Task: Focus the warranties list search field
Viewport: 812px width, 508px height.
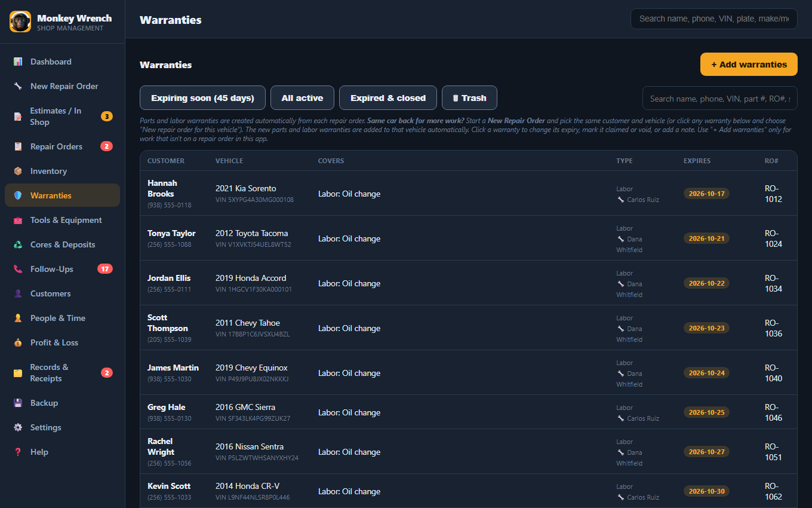Action: 720,99
